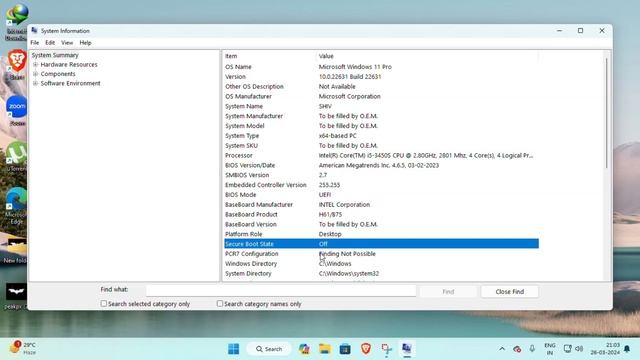Select the Secure Boot State row
This screenshot has height=360, width=640.
point(381,244)
